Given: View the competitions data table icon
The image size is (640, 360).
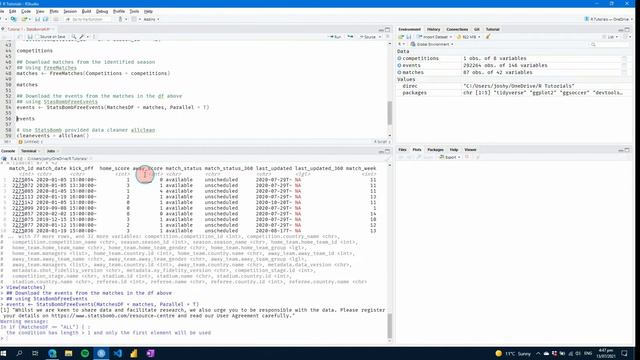Looking at the screenshot, I should [x=624, y=58].
